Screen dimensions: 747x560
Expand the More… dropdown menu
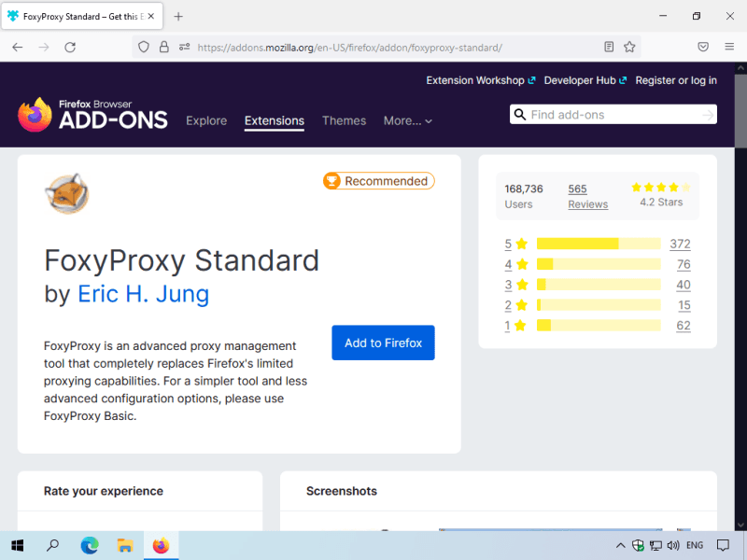(408, 120)
